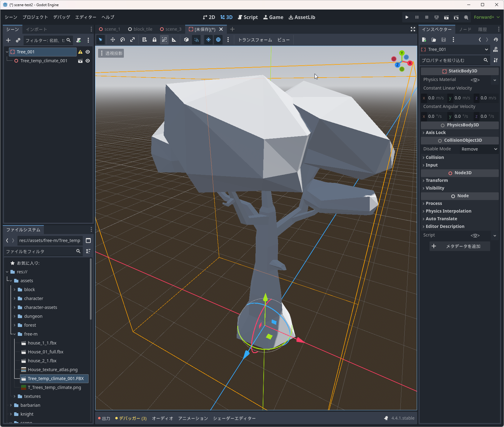Hide the Tree_temp_climate_001 node

point(88,61)
